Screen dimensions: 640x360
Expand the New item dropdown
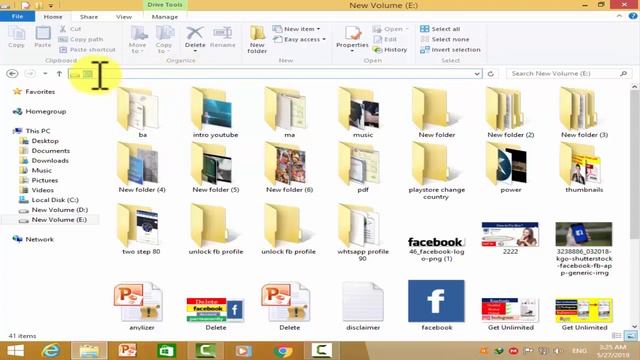[297, 29]
